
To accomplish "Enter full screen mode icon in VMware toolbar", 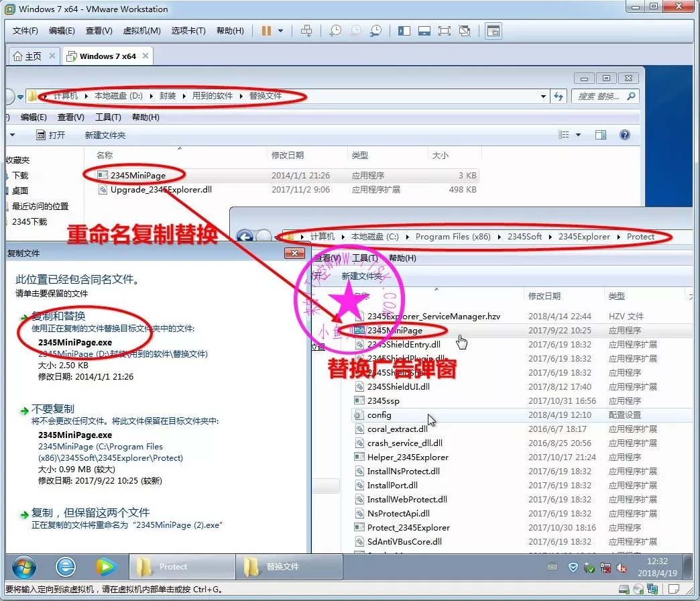I will (444, 31).
